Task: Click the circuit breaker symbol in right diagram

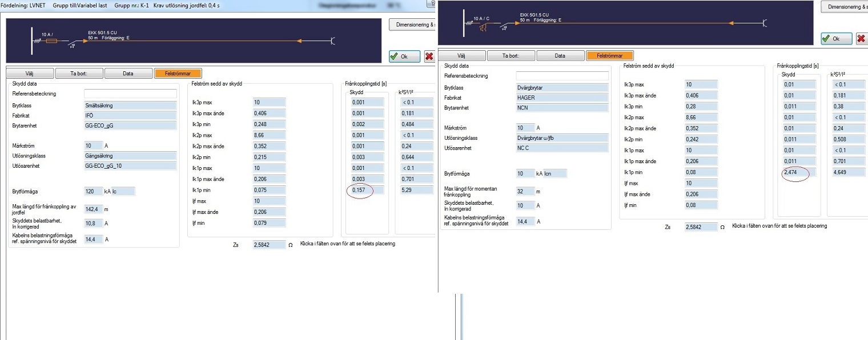Action: click(x=483, y=26)
